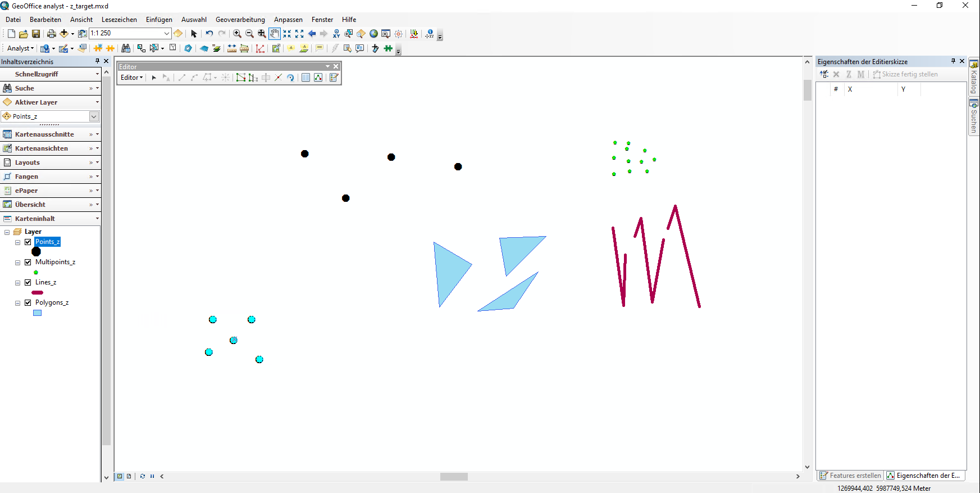Click the Undo arrow icon
This screenshot has width=980, height=493.
tap(209, 34)
